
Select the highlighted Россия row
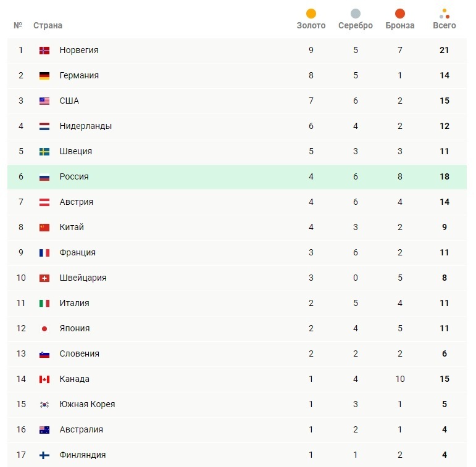[185, 177]
